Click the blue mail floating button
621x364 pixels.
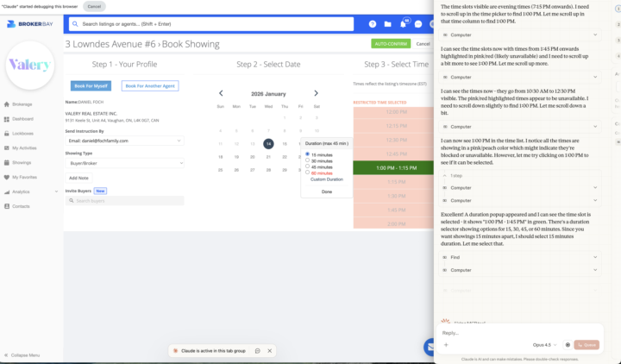point(429,347)
